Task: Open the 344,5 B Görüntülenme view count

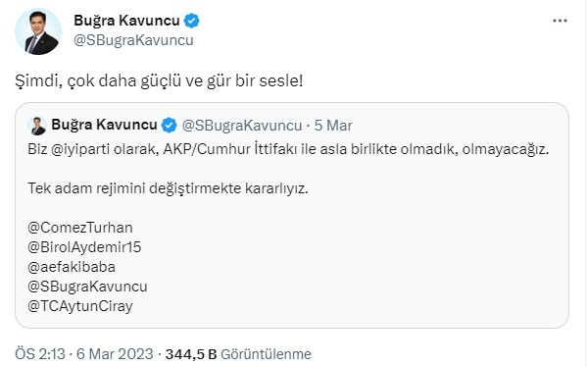Action: point(238,354)
